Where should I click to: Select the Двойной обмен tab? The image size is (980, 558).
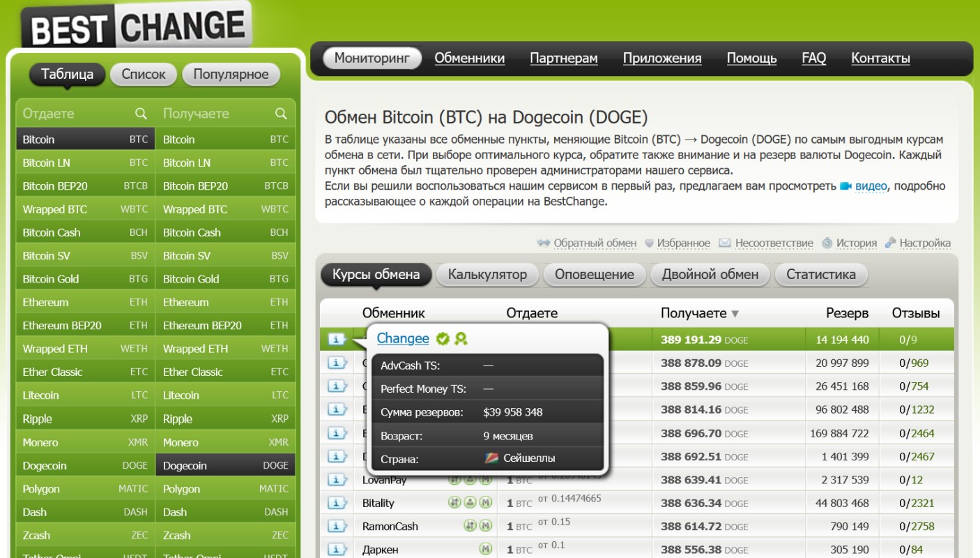(710, 275)
